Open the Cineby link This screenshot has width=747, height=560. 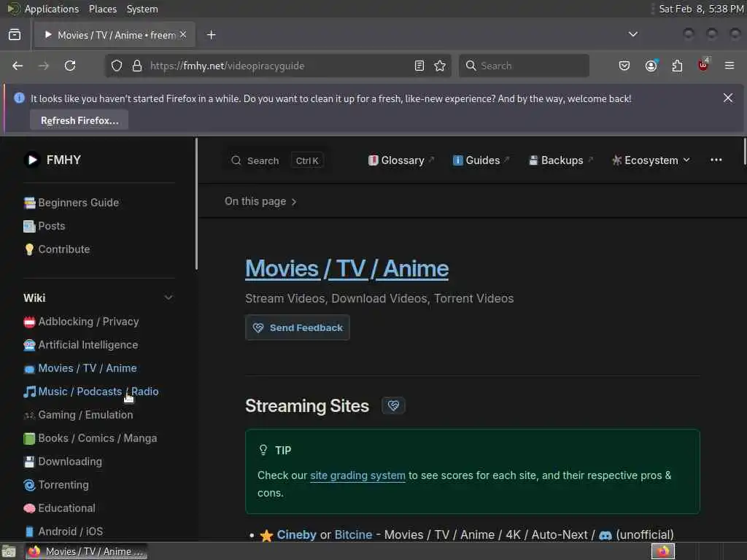coord(296,534)
